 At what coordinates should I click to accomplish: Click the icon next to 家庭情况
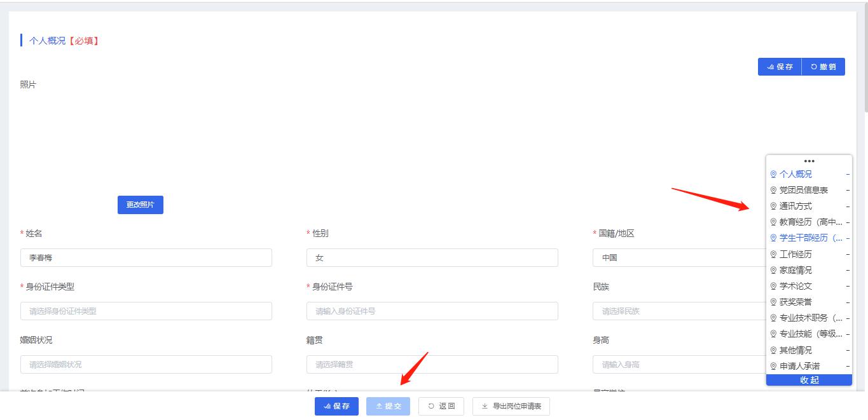coord(772,269)
